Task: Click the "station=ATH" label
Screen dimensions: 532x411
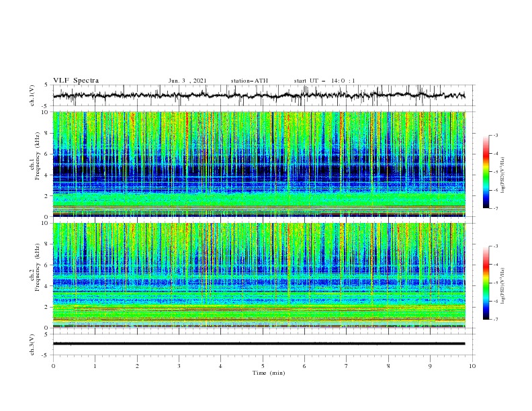Action: pyautogui.click(x=249, y=81)
